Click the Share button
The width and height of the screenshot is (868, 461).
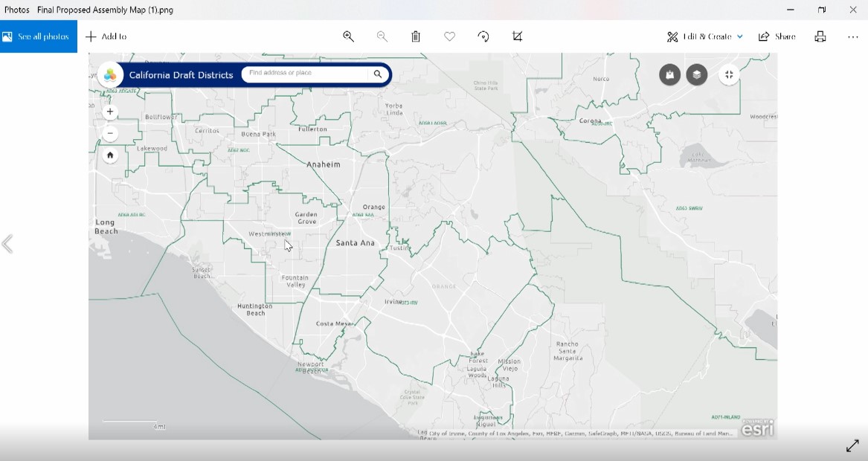[777, 36]
